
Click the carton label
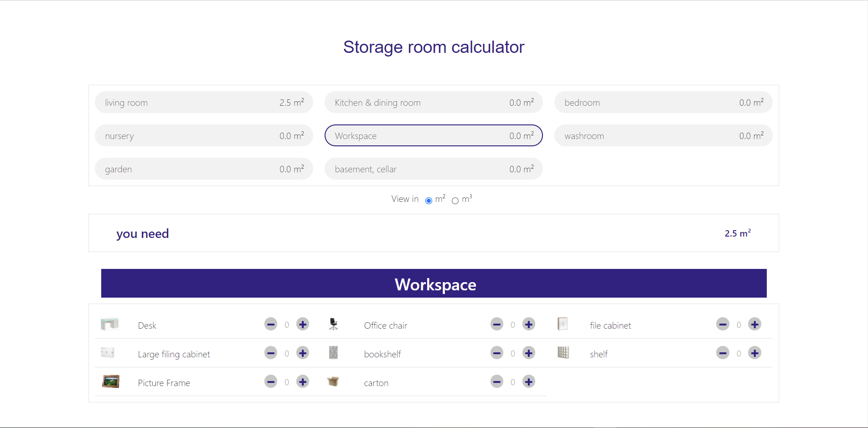(376, 383)
